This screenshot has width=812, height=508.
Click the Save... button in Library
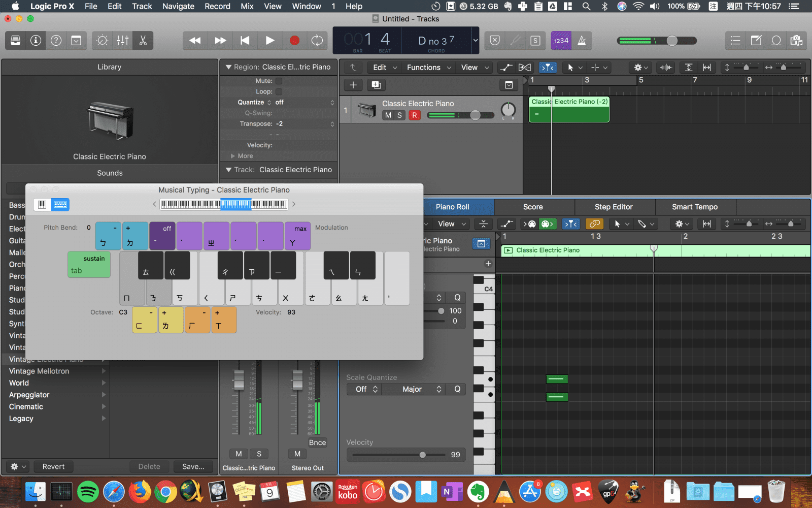click(x=193, y=466)
